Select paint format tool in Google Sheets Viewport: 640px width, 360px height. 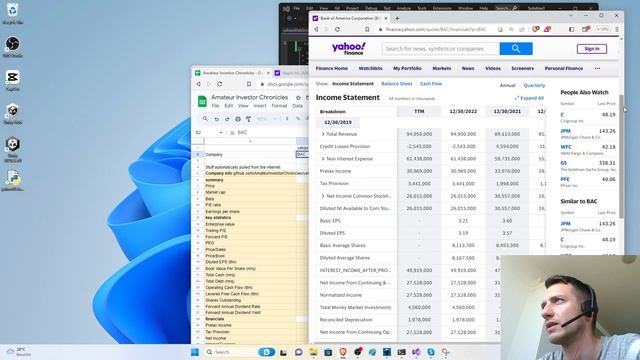pos(248,119)
